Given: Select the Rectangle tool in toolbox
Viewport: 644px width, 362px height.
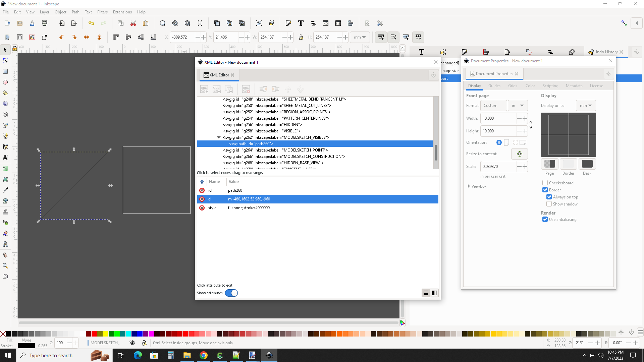Looking at the screenshot, I should pos(5,71).
